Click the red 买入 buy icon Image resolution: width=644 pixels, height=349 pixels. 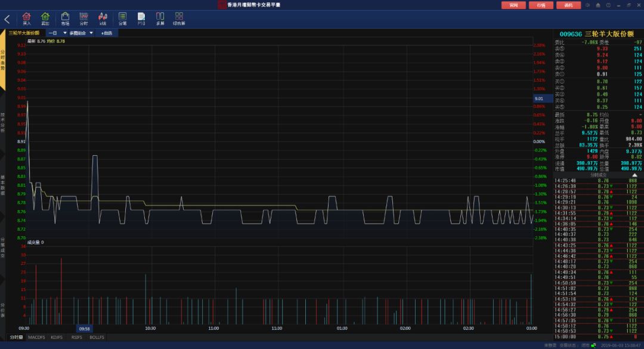pos(27,18)
